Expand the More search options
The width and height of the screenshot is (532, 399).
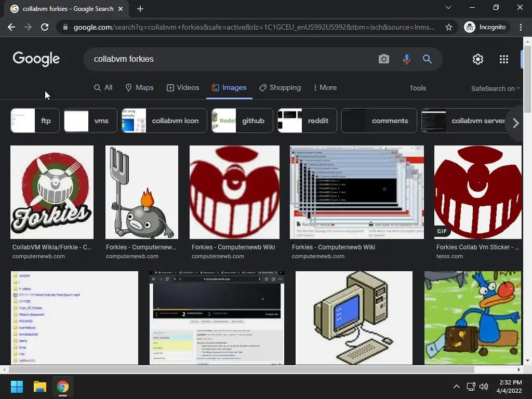pyautogui.click(x=325, y=87)
